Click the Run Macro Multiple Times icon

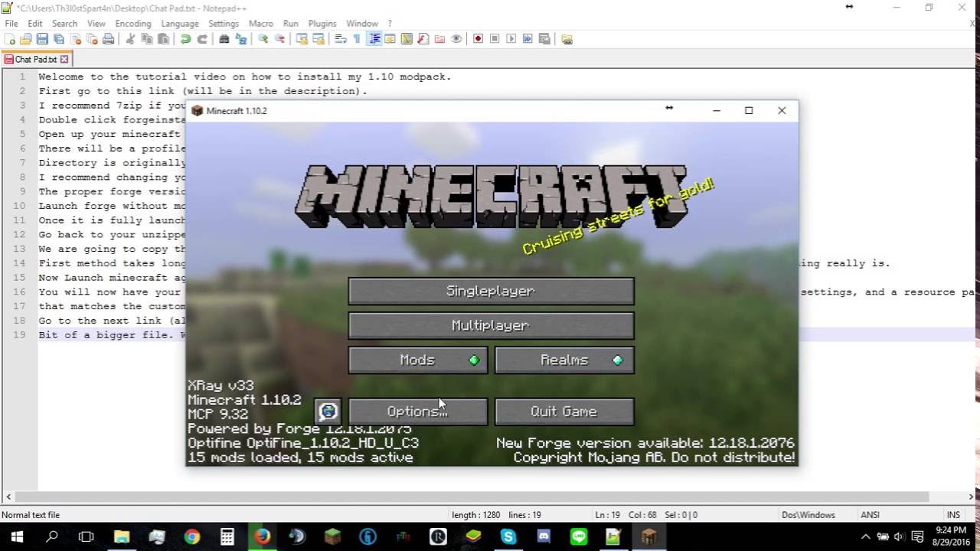click(x=528, y=39)
